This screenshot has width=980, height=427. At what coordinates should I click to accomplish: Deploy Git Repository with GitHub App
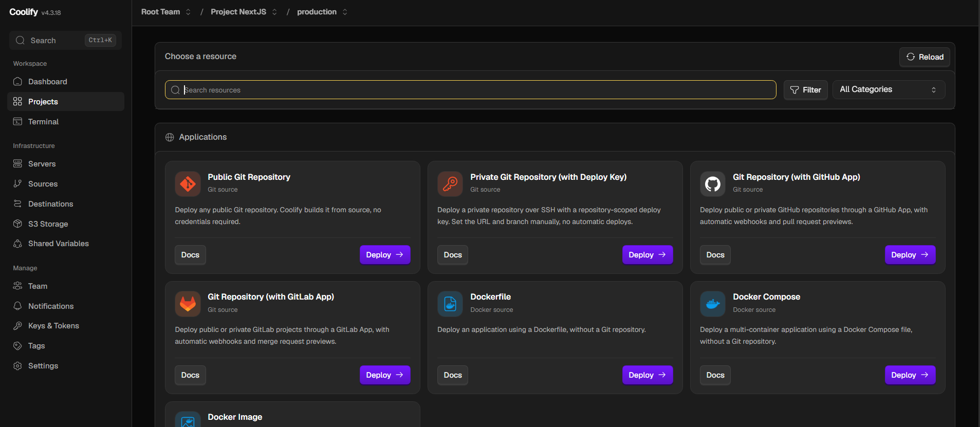pos(910,255)
